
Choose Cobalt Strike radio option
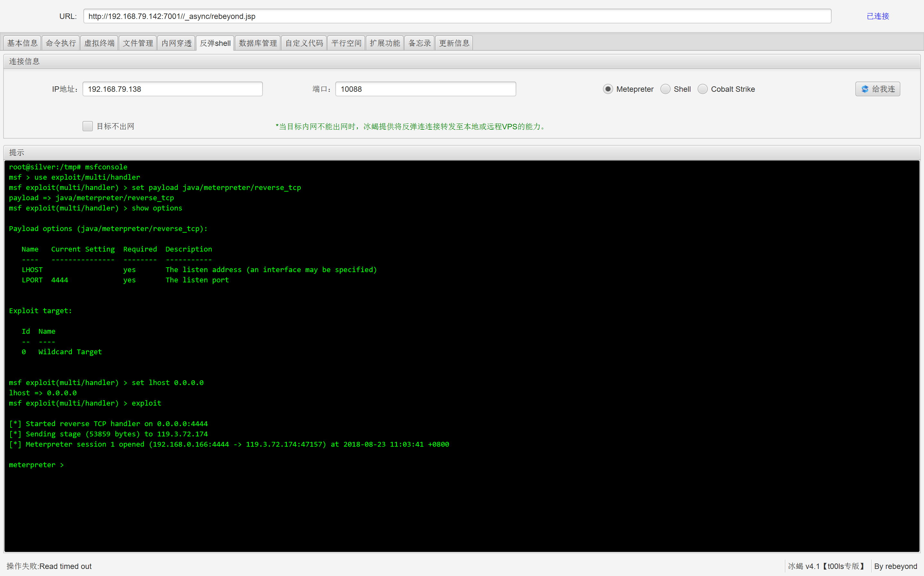point(702,89)
